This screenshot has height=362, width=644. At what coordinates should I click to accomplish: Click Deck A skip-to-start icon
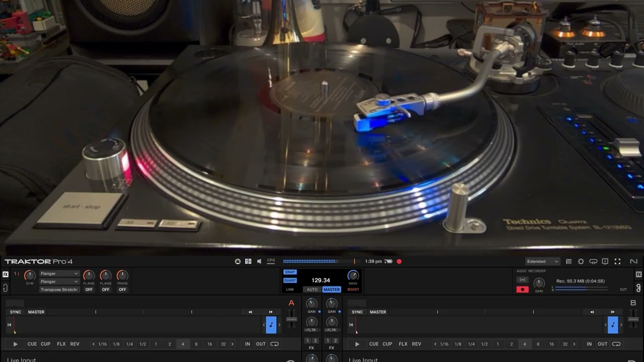coord(9,325)
